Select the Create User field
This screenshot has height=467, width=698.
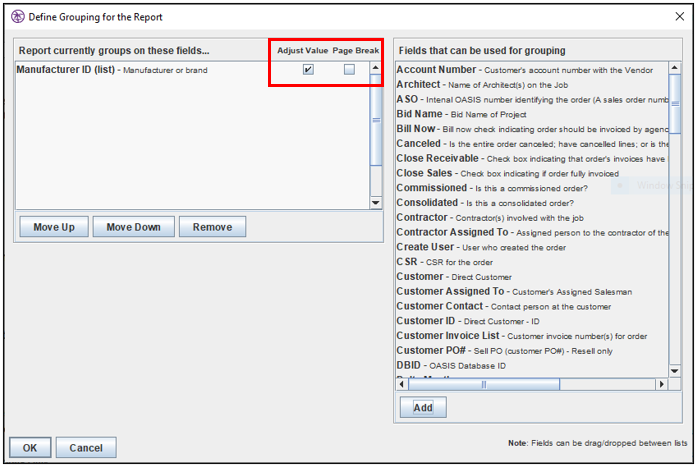[532, 247]
